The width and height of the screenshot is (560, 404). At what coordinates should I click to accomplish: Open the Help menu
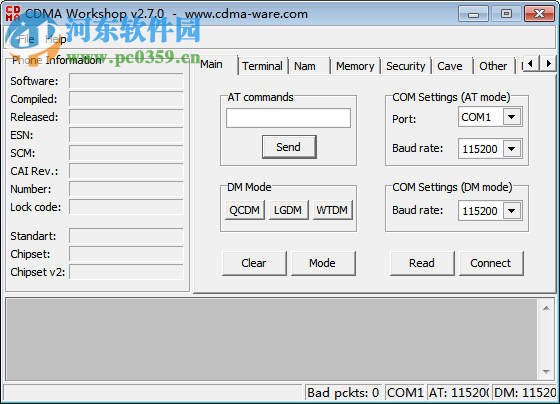coord(56,39)
